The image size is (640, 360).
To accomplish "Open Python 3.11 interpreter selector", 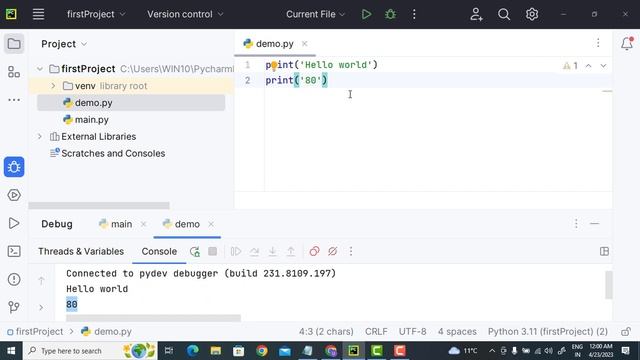I will pyautogui.click(x=548, y=331).
